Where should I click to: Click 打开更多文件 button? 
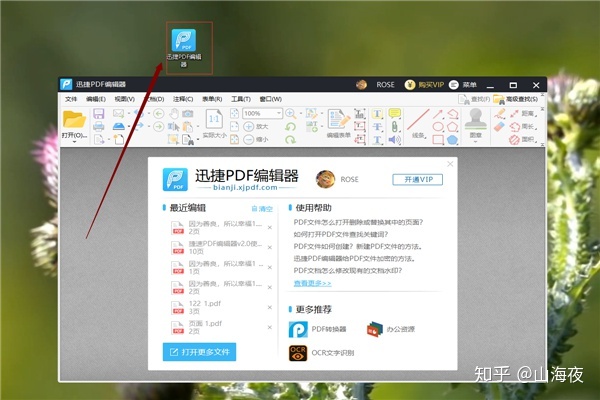(199, 352)
